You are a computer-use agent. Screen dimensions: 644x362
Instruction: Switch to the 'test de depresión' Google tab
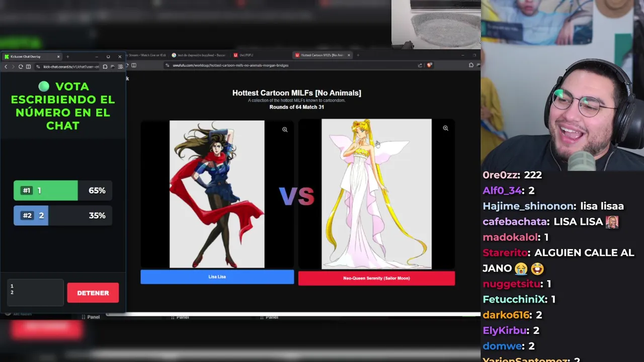[199, 55]
